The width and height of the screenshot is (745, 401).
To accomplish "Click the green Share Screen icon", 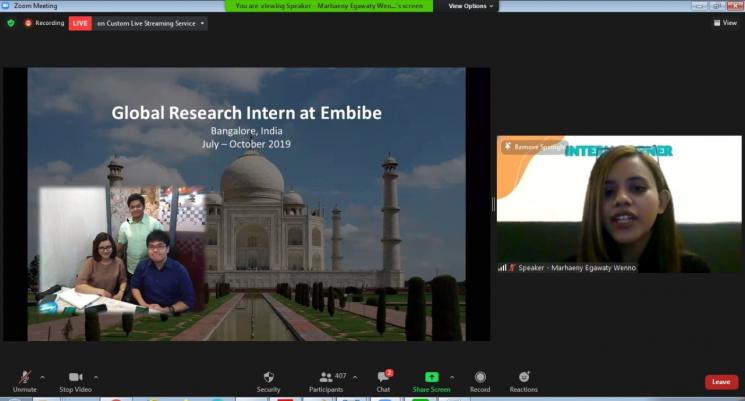I will tap(431, 377).
